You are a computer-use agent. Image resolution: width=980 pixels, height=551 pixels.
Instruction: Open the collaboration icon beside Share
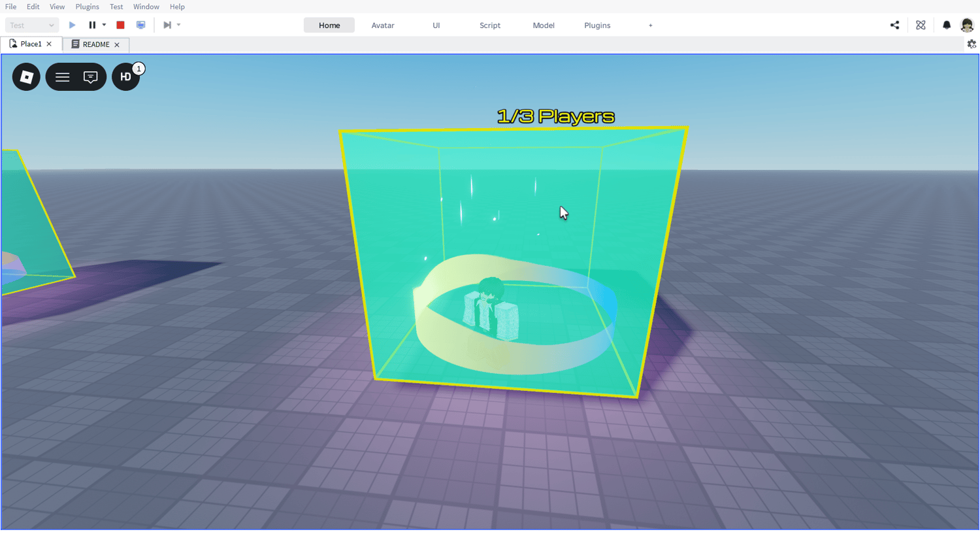(921, 25)
